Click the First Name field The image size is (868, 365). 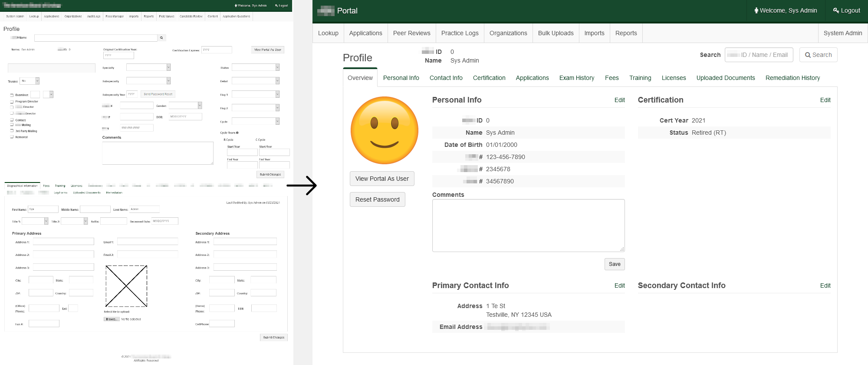pos(43,209)
